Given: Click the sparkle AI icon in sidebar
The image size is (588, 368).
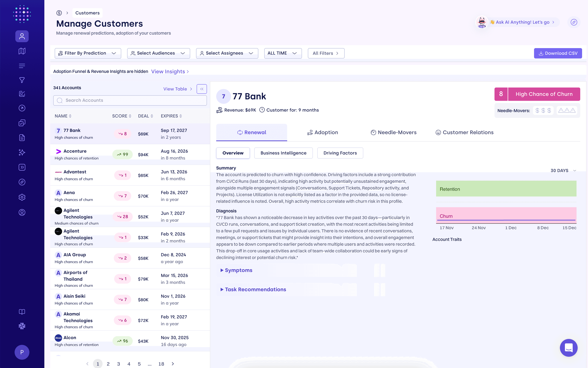Looking at the screenshot, I should (22, 153).
